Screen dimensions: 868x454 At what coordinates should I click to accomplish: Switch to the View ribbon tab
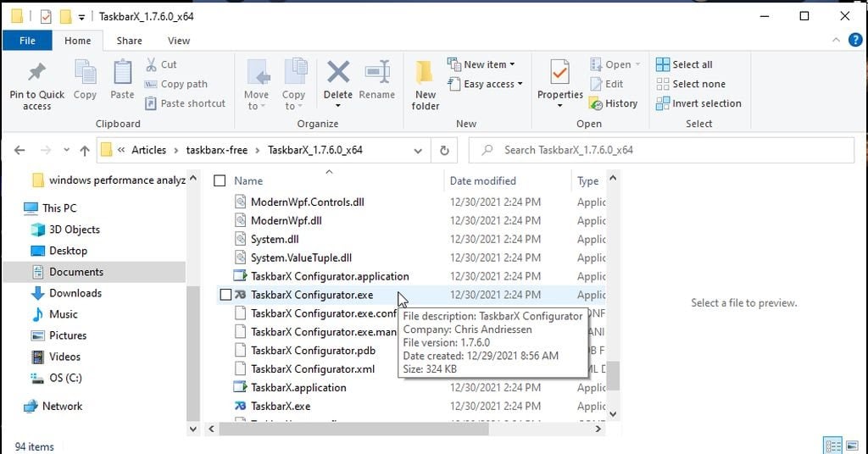pos(179,41)
